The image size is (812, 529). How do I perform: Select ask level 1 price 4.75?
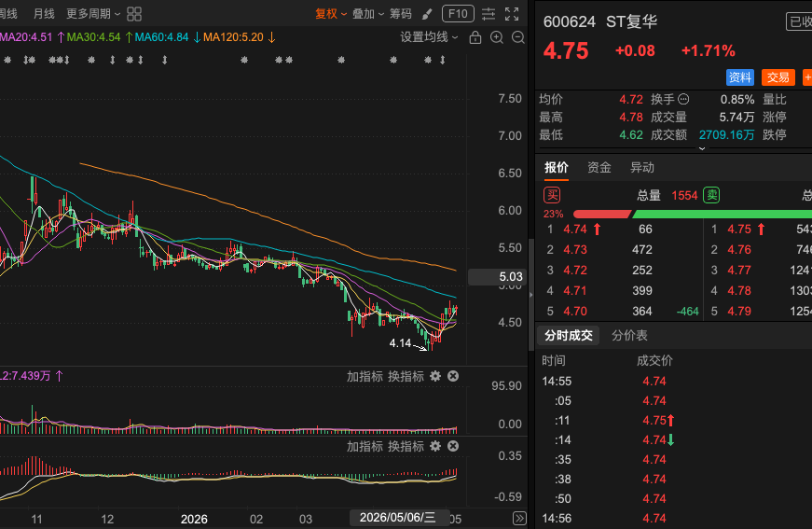pyautogui.click(x=739, y=229)
